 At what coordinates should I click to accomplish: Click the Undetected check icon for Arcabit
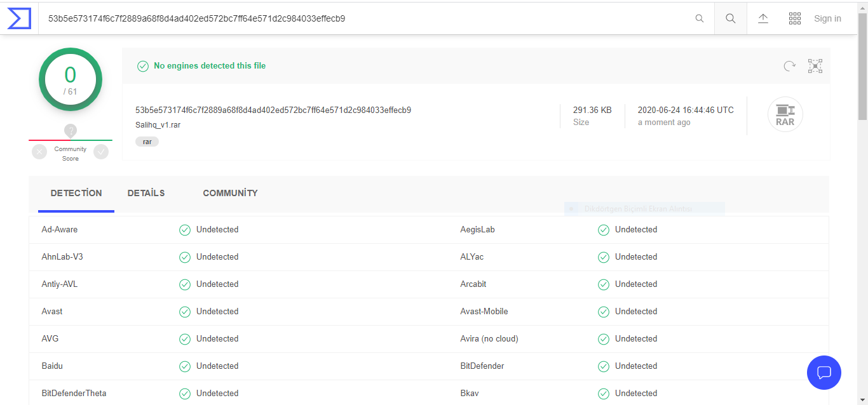point(604,284)
